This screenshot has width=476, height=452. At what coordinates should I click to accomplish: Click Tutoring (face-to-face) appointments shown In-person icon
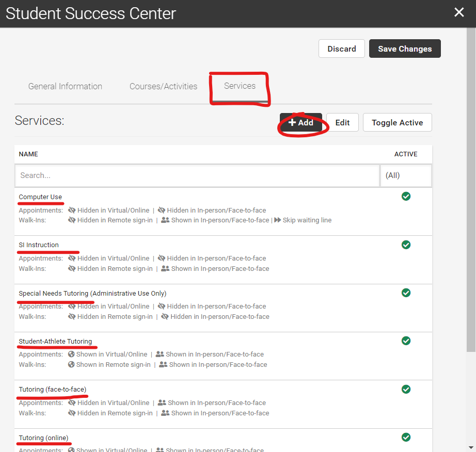(x=162, y=402)
